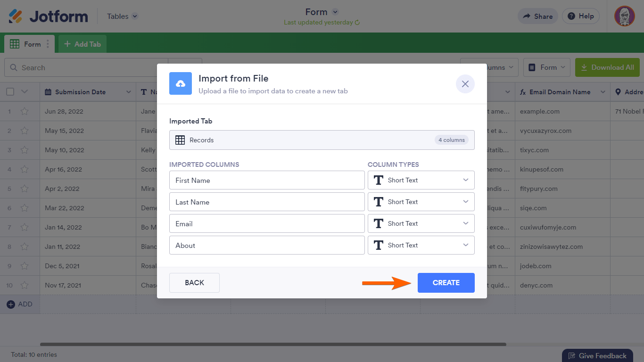
Task: Click the cloud upload icon in dialog
Action: pos(181,83)
